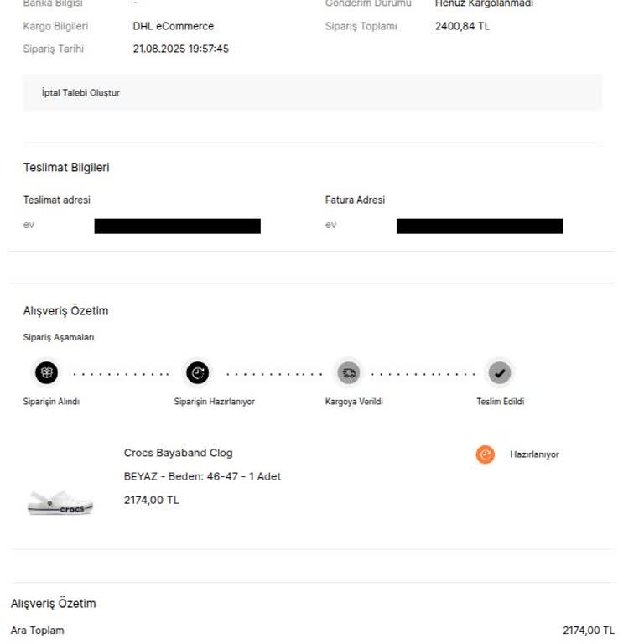Click the 'Hazırlanıyor' status text
The image size is (644, 644).
(x=534, y=454)
